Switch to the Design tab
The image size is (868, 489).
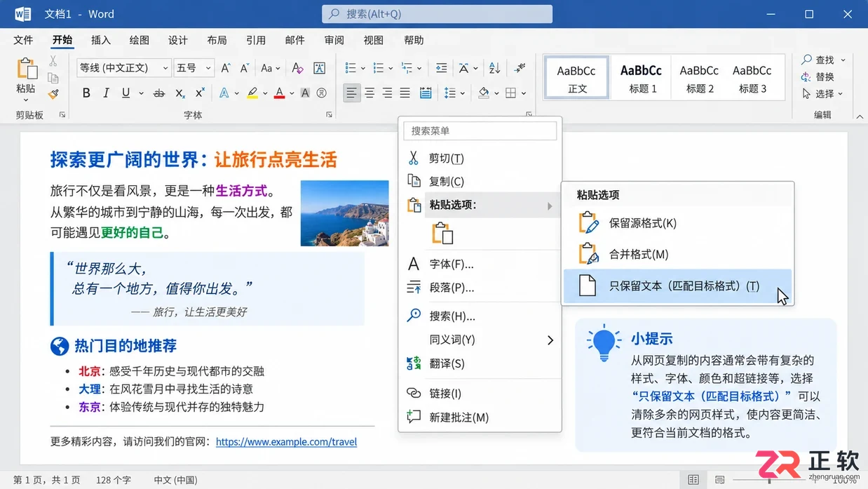tap(178, 40)
